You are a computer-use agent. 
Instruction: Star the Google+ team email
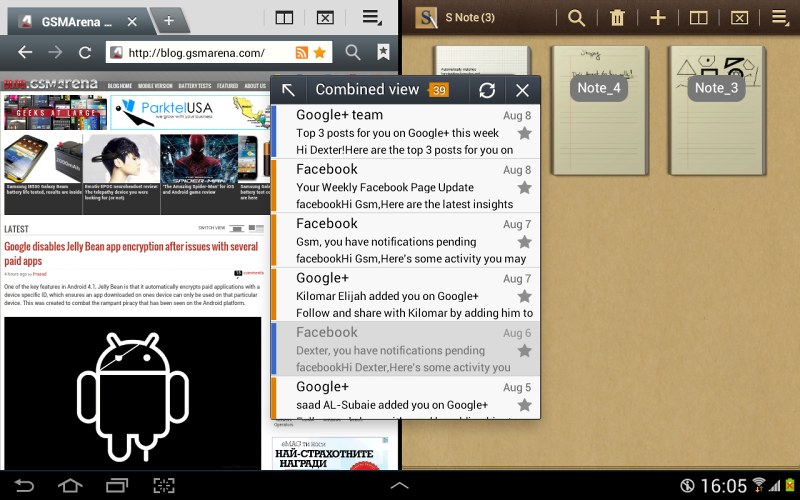point(524,134)
